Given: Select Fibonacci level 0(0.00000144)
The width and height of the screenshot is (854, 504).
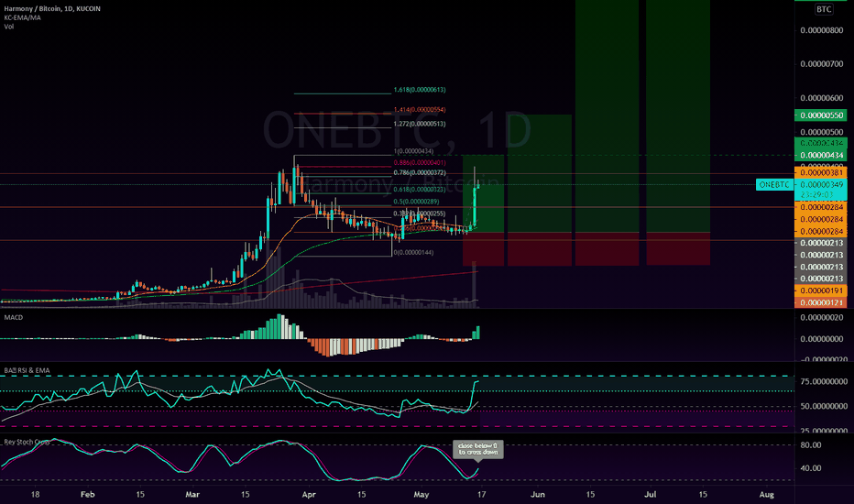Looking at the screenshot, I should click(414, 253).
